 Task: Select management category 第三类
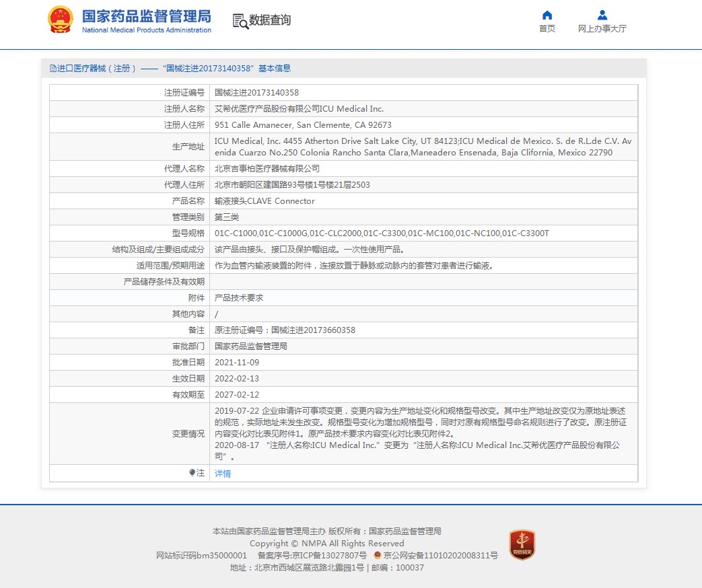tap(227, 217)
